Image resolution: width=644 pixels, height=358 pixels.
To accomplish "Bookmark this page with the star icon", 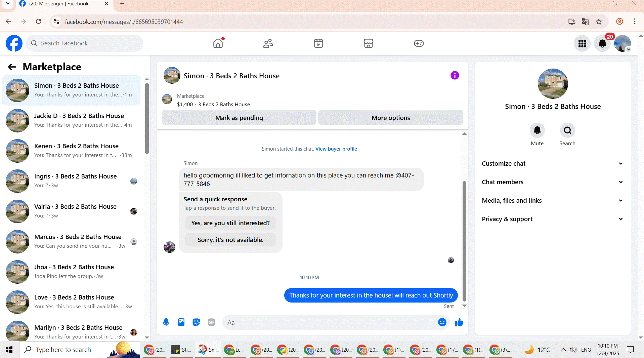I will (x=599, y=22).
